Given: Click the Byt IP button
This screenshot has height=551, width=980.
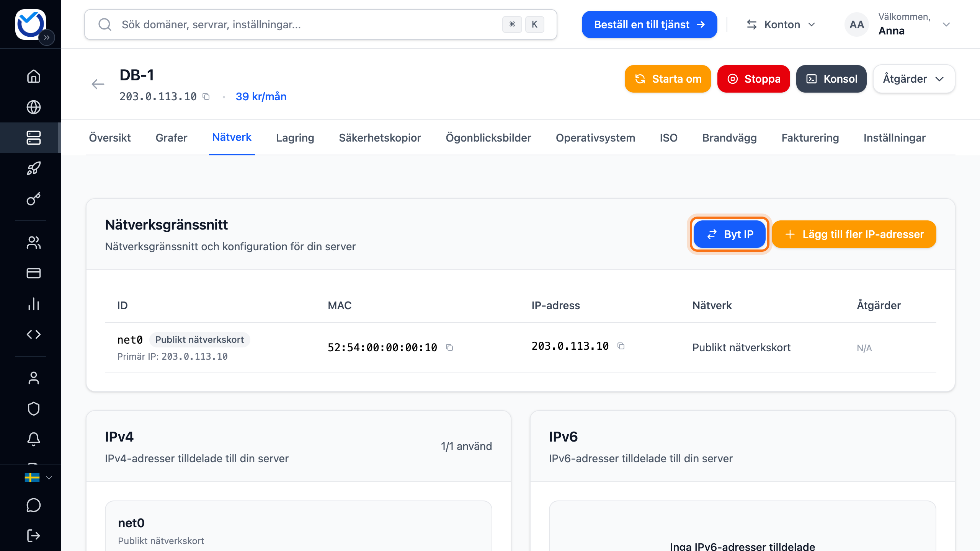Looking at the screenshot, I should click(730, 234).
